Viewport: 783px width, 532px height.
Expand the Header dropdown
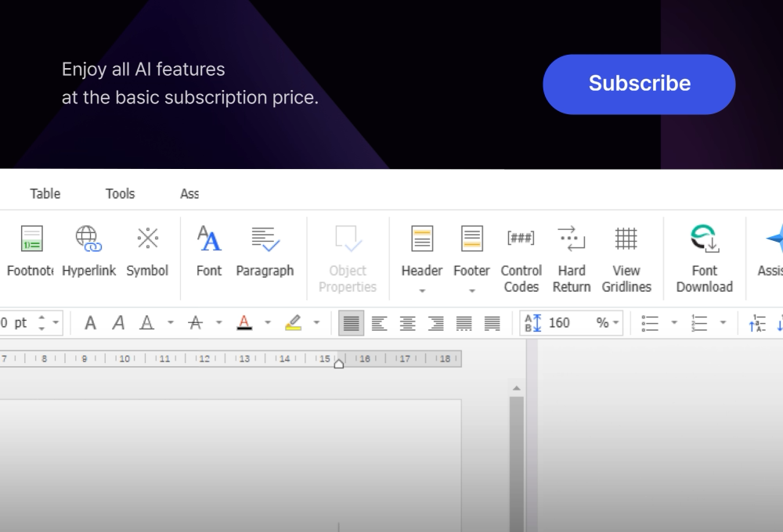422,291
